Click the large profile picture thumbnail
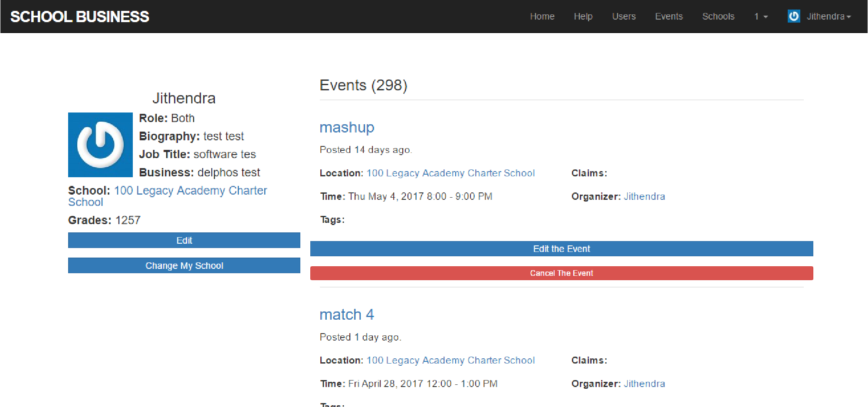 pos(100,145)
